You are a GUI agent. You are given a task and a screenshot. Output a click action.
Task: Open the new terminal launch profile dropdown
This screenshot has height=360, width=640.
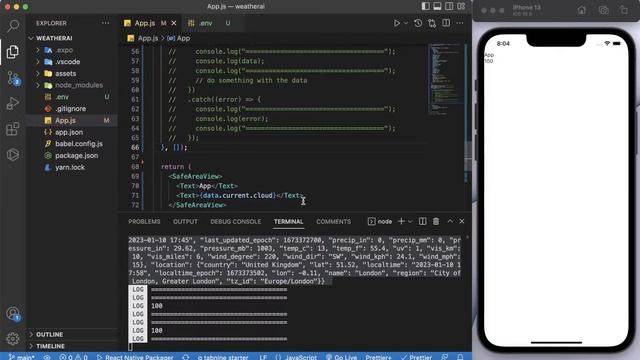(x=410, y=221)
